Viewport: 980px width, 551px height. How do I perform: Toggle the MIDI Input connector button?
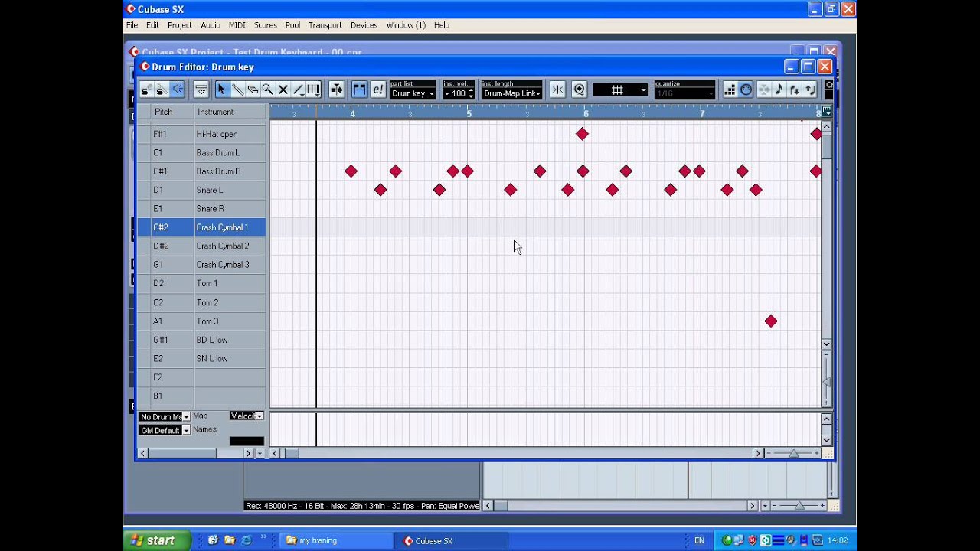tap(746, 90)
